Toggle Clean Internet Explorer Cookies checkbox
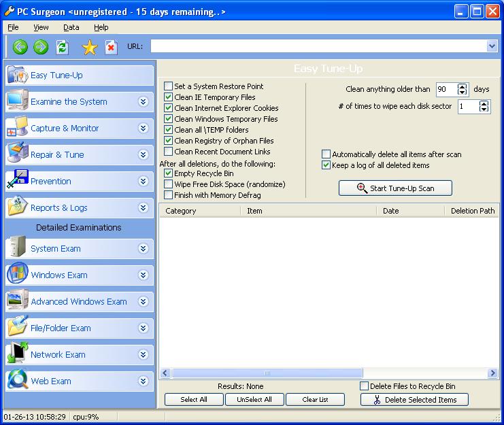 [168, 108]
